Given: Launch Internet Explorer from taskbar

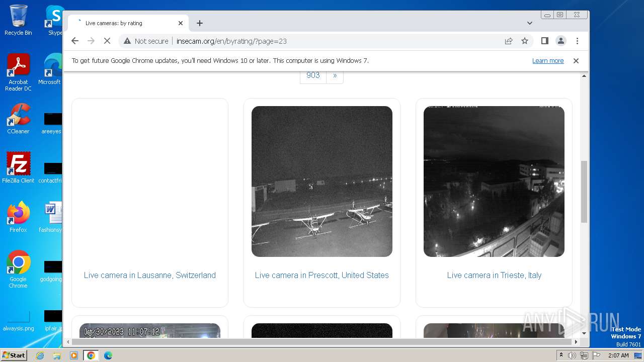Looking at the screenshot, I should pos(40,355).
